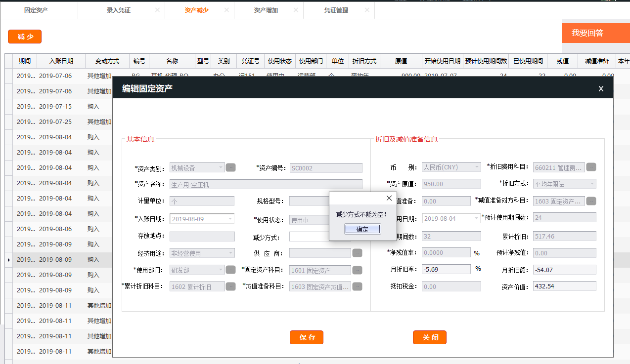Click the 减少方式 input field

[310, 237]
